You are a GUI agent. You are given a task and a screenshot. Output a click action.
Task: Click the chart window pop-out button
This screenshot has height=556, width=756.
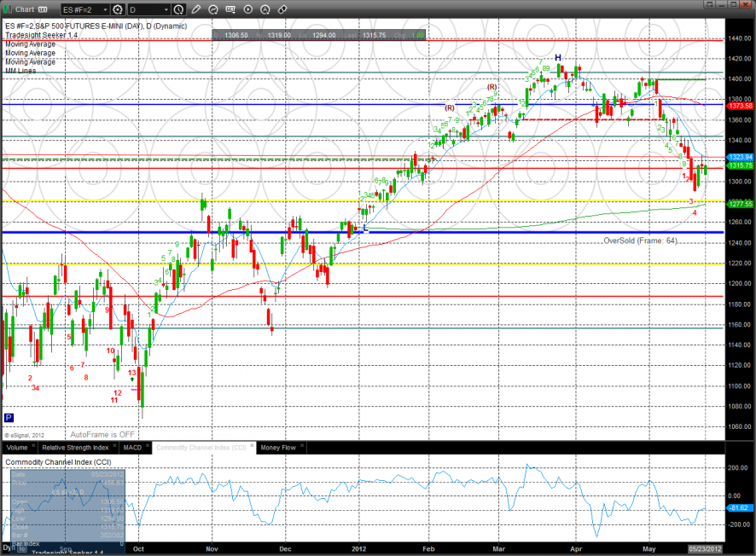point(710,5)
